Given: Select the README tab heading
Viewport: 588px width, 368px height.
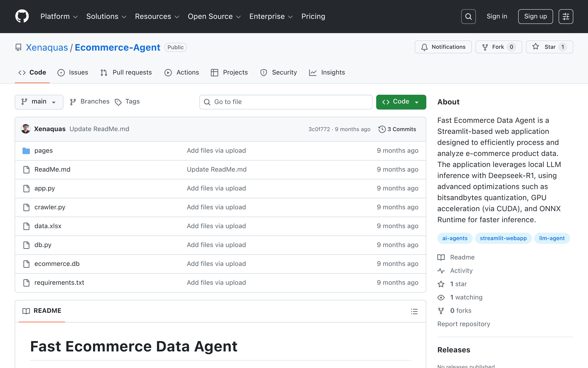Looking at the screenshot, I should (x=42, y=311).
